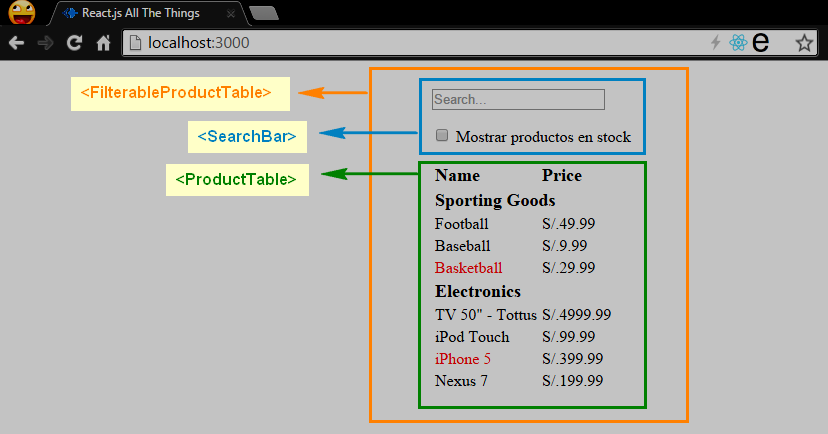Reload the page with the refresh icon
Viewport: 828px width, 434px height.
pyautogui.click(x=74, y=43)
